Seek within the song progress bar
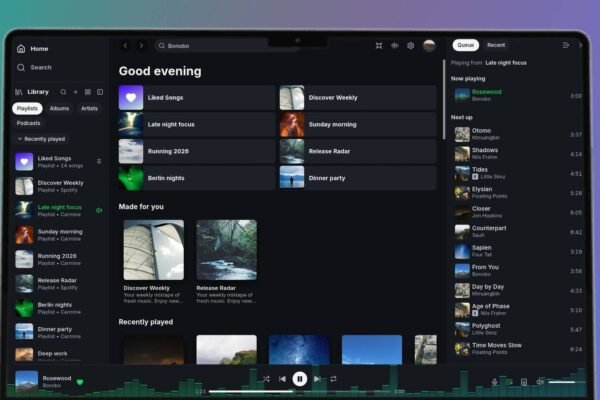 point(300,392)
